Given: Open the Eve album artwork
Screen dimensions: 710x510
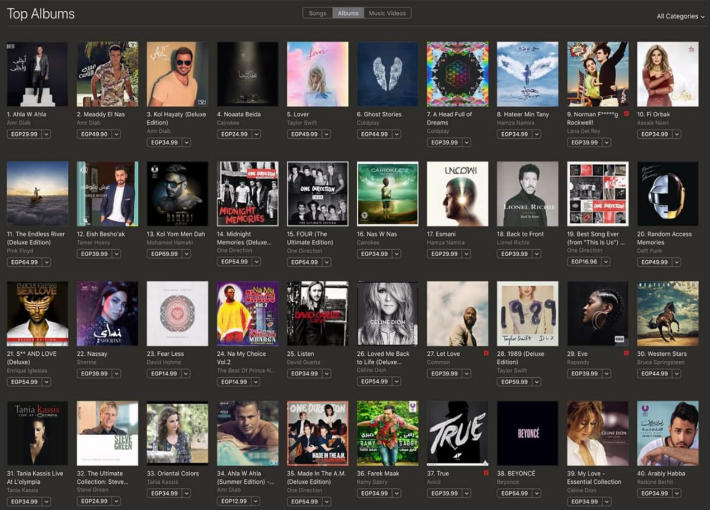Looking at the screenshot, I should (x=598, y=313).
